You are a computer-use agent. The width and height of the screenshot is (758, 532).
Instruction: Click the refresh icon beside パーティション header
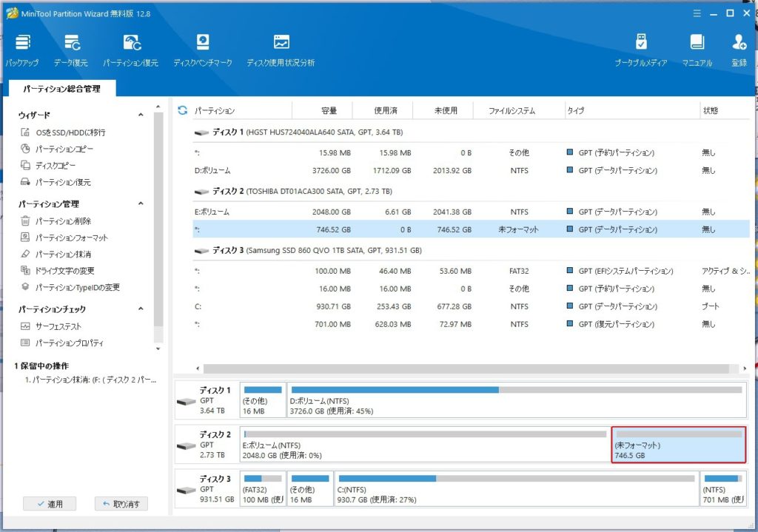click(x=183, y=111)
